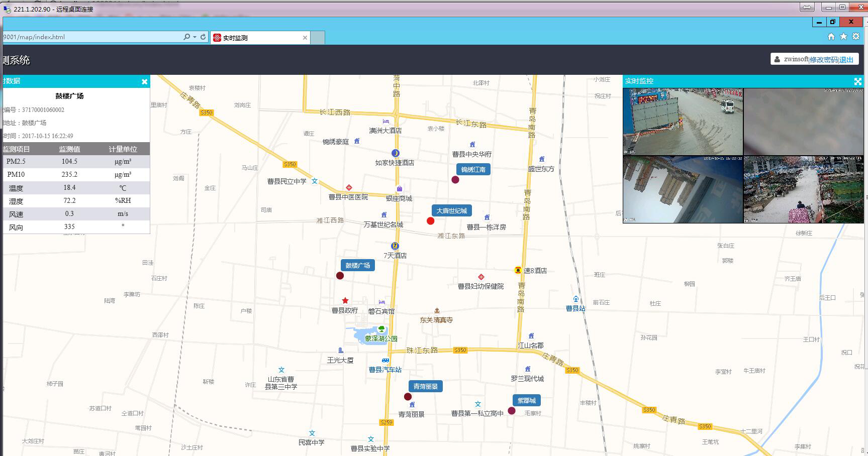
Task: Open the address bar dropdown arrow
Action: [x=195, y=37]
